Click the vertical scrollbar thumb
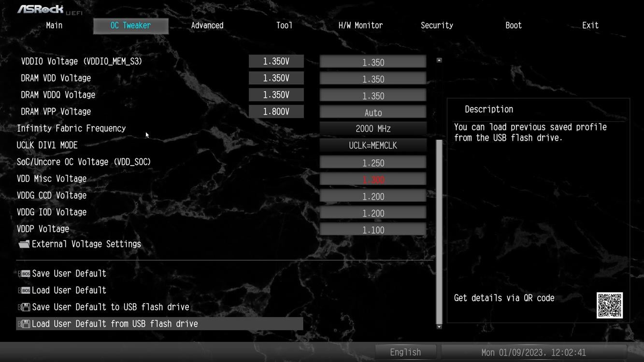The width and height of the screenshot is (644, 362). [439, 232]
